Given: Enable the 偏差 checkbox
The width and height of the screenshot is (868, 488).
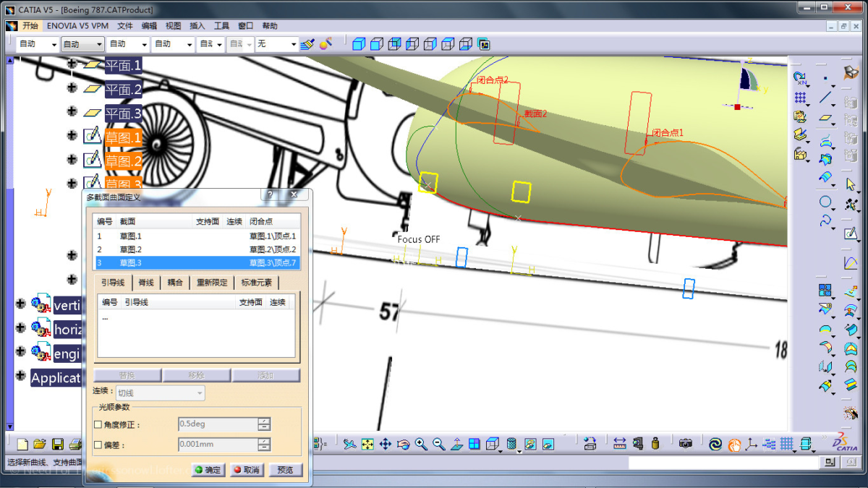Looking at the screenshot, I should 98,445.
